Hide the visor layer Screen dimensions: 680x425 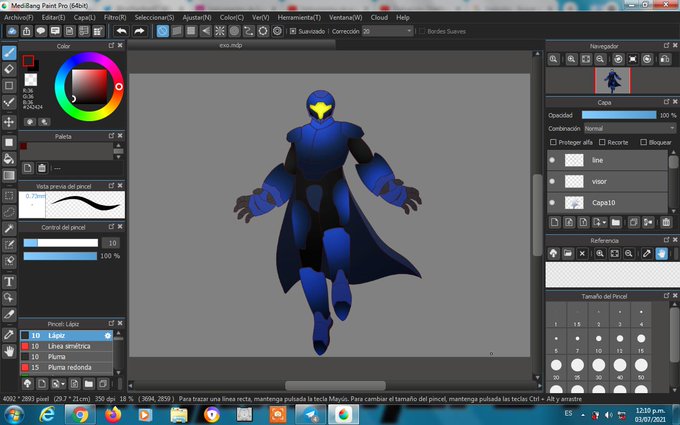tap(552, 181)
